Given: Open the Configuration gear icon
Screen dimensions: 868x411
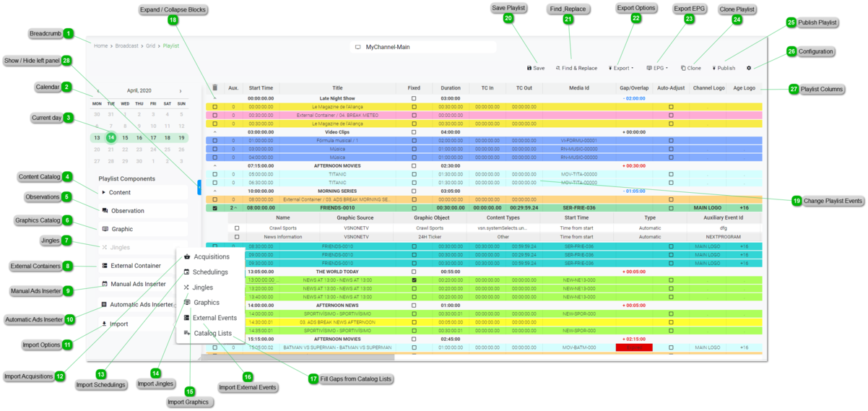Looking at the screenshot, I should tap(749, 68).
